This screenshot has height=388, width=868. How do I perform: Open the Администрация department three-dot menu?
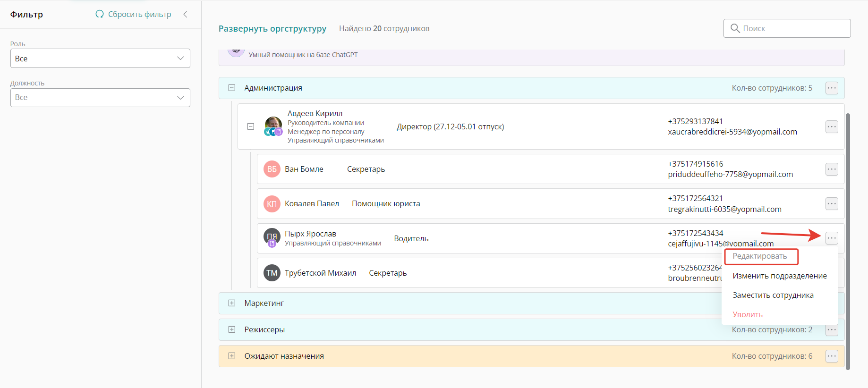click(832, 88)
